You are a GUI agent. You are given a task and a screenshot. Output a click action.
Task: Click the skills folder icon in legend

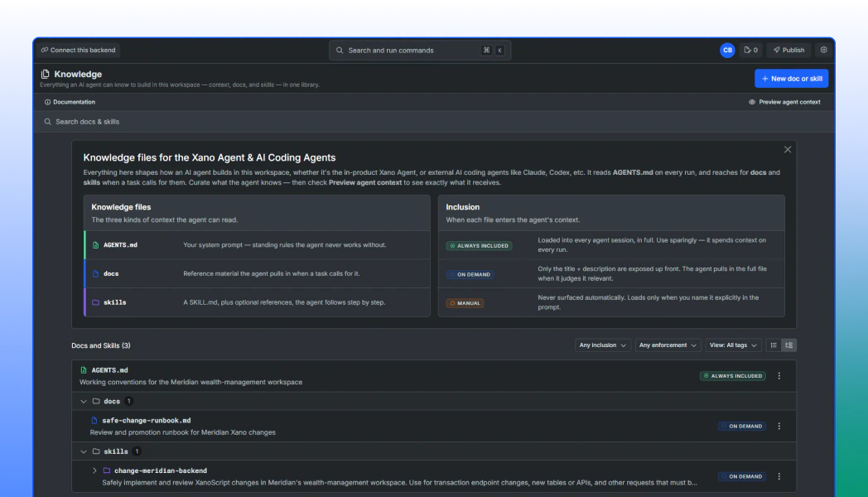tap(96, 302)
